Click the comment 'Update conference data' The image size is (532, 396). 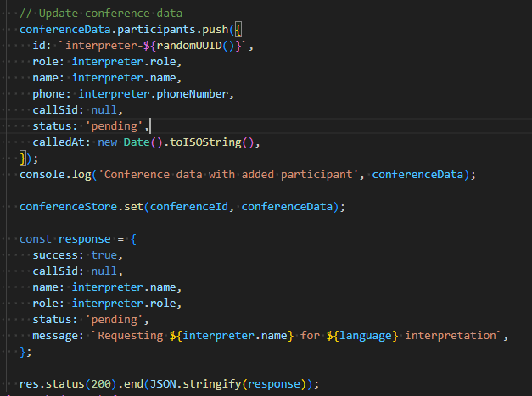point(101,14)
